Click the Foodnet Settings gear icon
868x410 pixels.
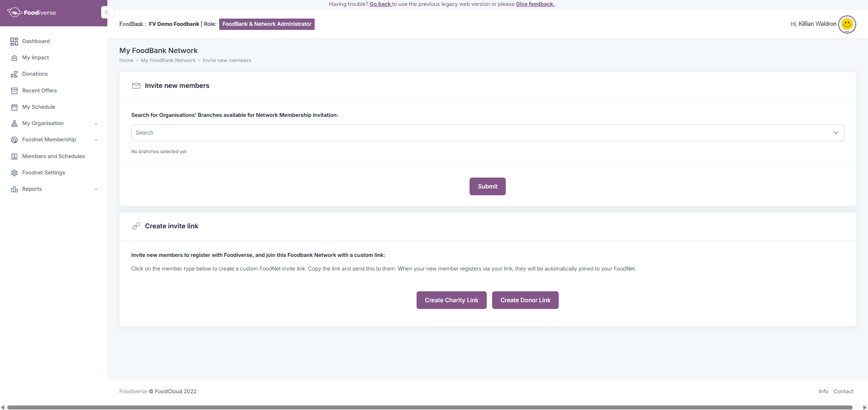click(x=14, y=173)
